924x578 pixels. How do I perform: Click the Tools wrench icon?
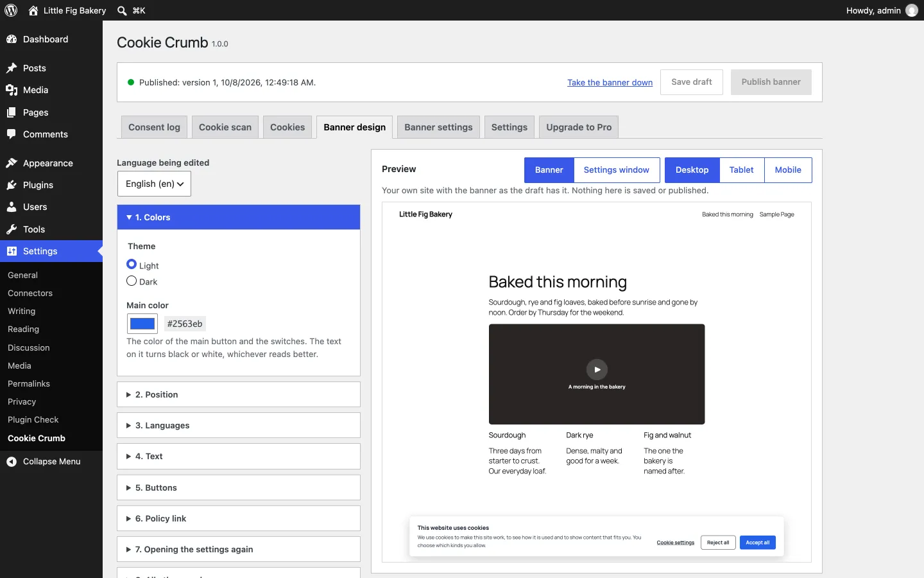12,229
